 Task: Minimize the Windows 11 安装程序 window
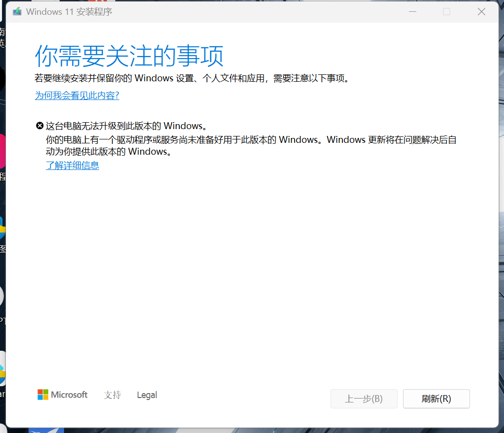[x=413, y=11]
